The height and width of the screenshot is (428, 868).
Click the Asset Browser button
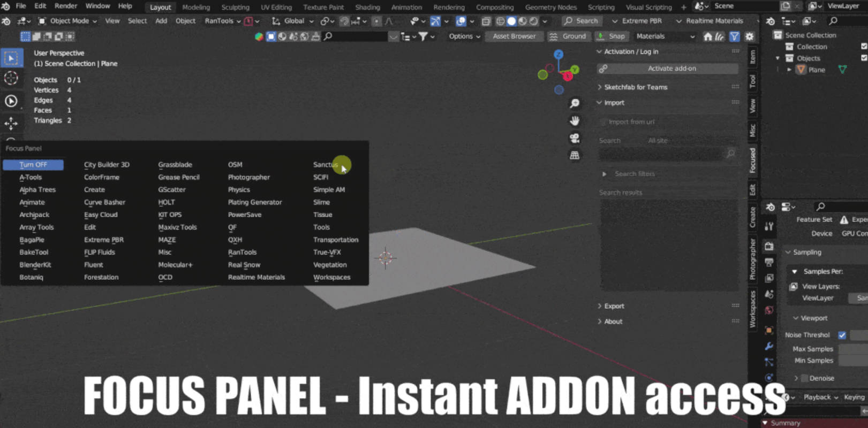pyautogui.click(x=514, y=36)
